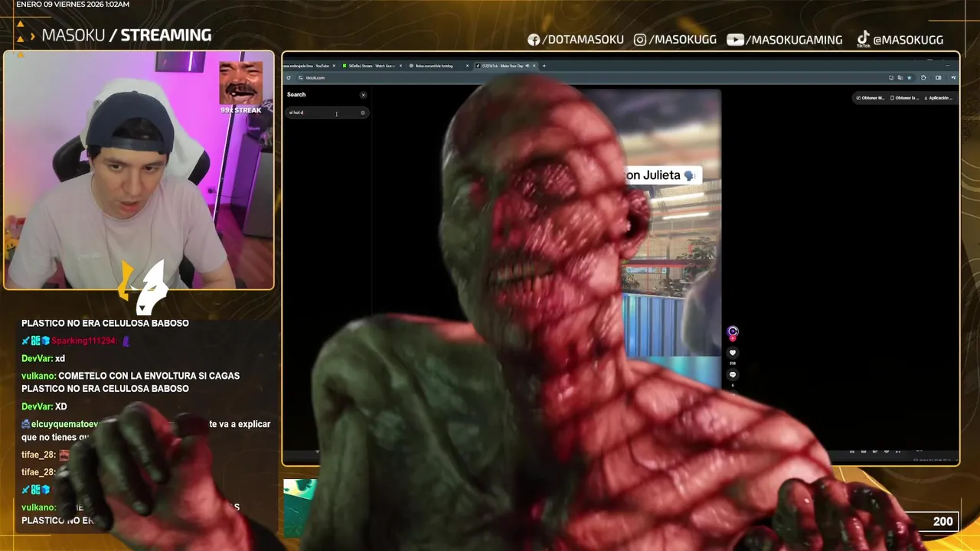
Task: Close the YouTube browser tab
Action: tap(334, 66)
